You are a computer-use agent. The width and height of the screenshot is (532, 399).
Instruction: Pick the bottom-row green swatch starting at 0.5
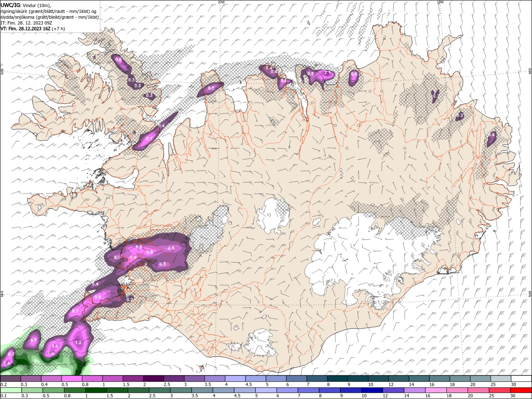tap(53, 390)
